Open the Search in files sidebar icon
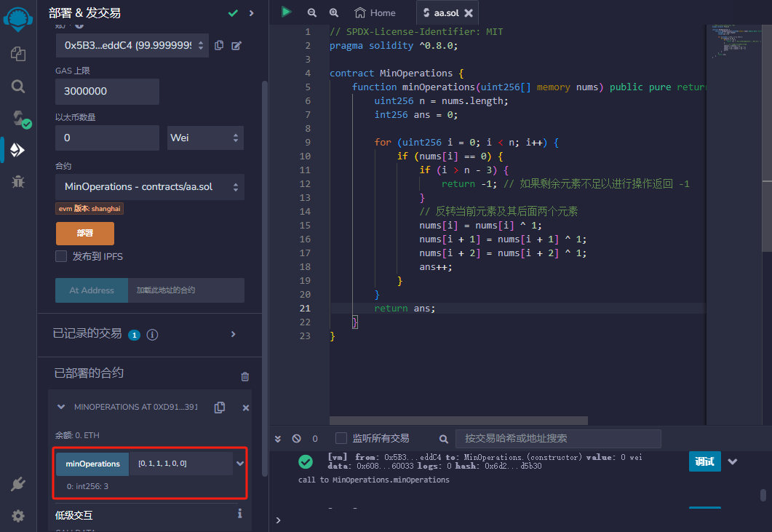The height and width of the screenshot is (532, 772). [18, 86]
